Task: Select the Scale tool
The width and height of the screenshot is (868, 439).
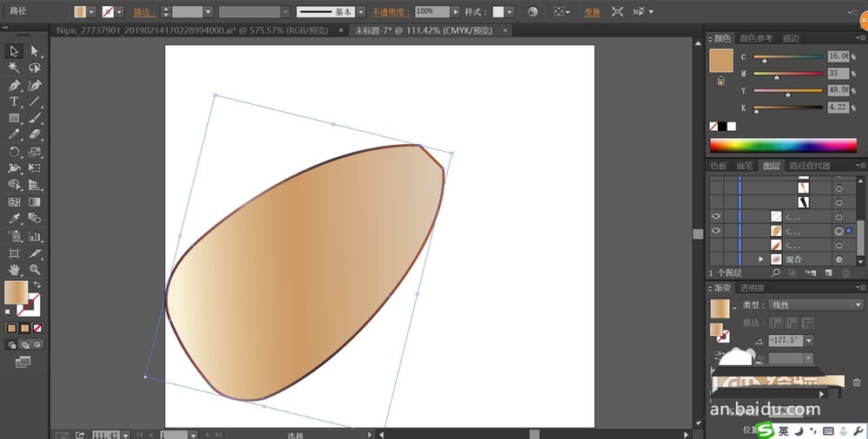Action: (x=35, y=152)
